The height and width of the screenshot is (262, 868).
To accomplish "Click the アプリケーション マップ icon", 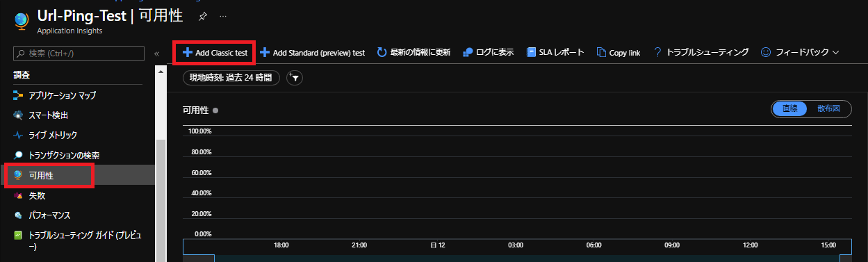I will (x=18, y=95).
